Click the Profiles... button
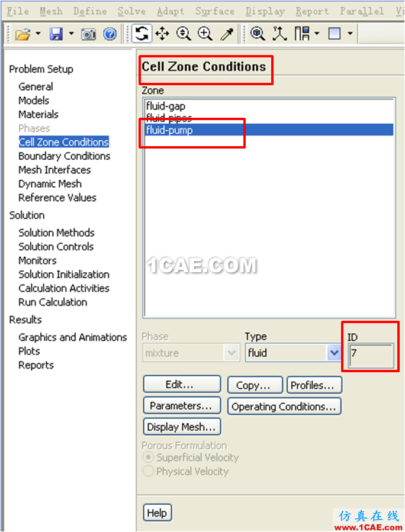The image size is (405, 532). tap(314, 385)
